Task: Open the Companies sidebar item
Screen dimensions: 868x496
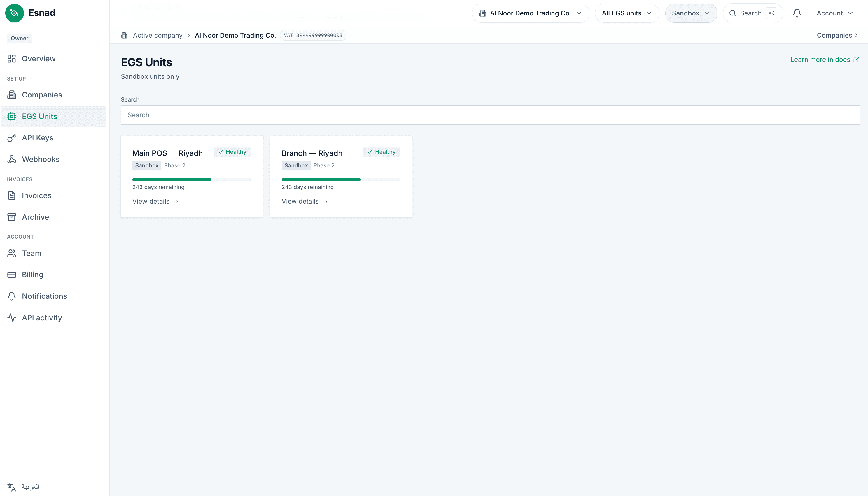Action: click(x=53, y=95)
